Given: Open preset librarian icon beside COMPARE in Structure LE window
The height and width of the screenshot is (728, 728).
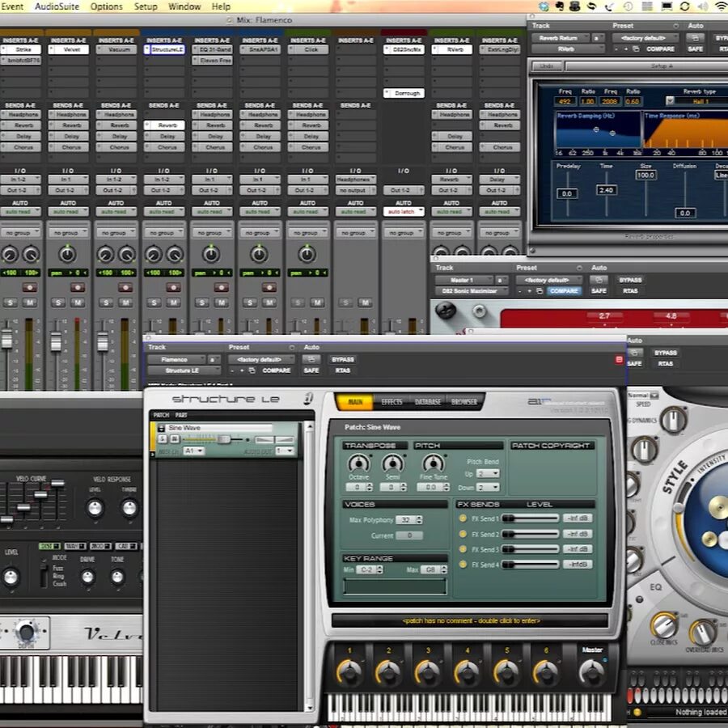Looking at the screenshot, I should 252,370.
